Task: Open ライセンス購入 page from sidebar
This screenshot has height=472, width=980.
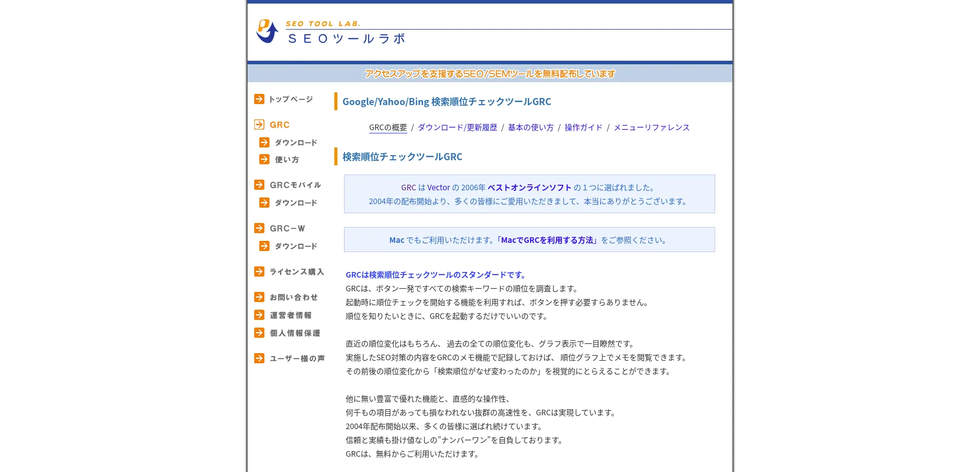Action: point(297,271)
